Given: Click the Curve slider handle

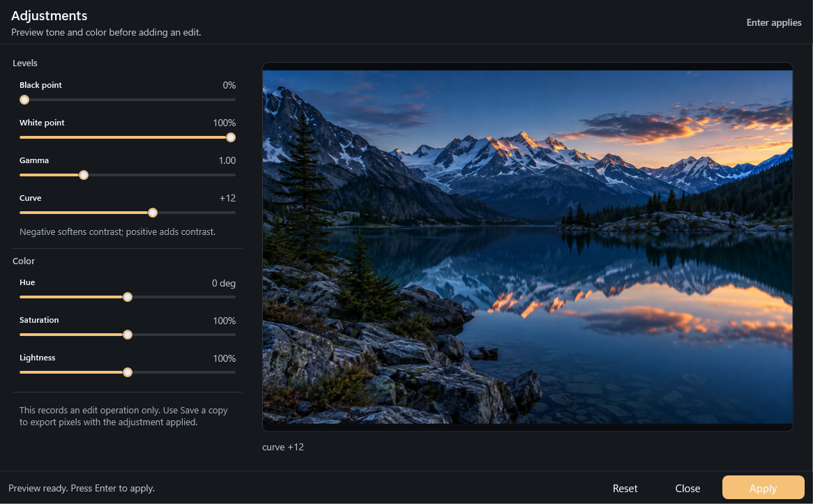Looking at the screenshot, I should (x=153, y=213).
